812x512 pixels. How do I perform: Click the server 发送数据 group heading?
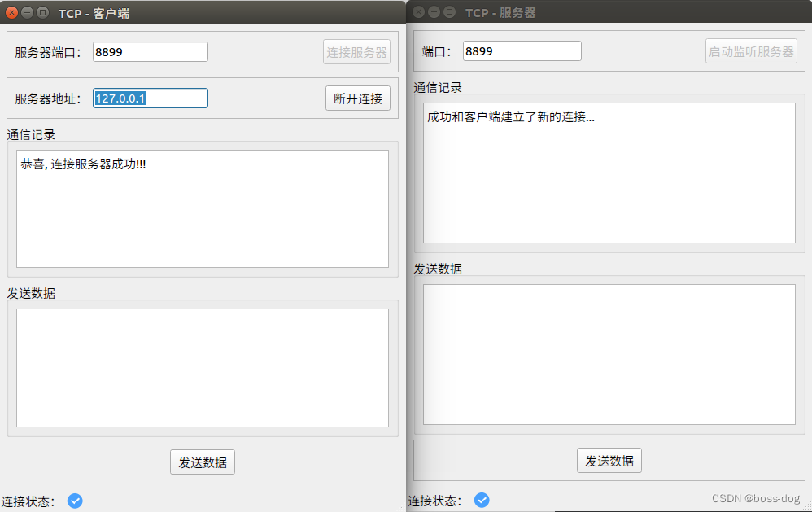[x=438, y=269]
